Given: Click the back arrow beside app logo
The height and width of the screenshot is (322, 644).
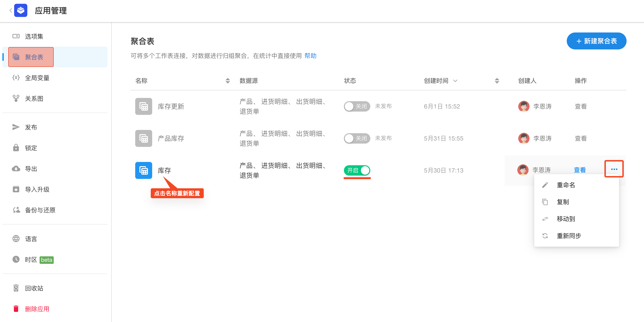Looking at the screenshot, I should point(11,11).
